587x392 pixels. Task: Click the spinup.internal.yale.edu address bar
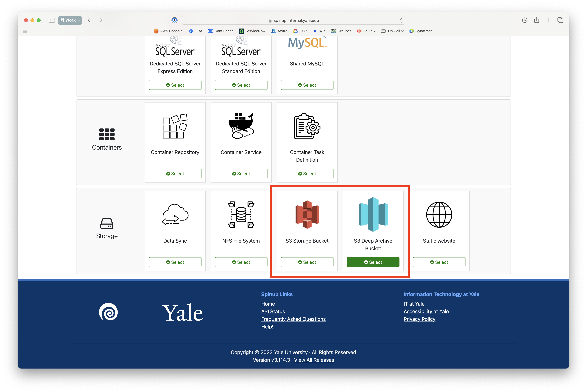[x=293, y=20]
